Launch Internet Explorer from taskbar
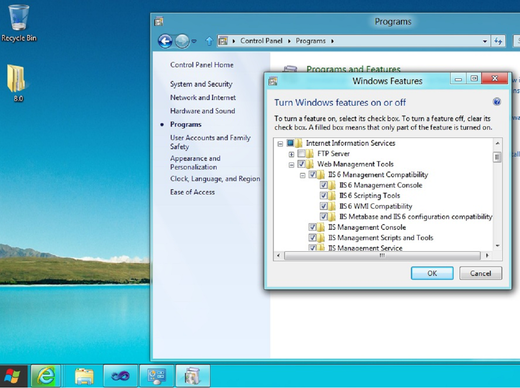Image resolution: width=520 pixels, height=388 pixels. pyautogui.click(x=46, y=376)
